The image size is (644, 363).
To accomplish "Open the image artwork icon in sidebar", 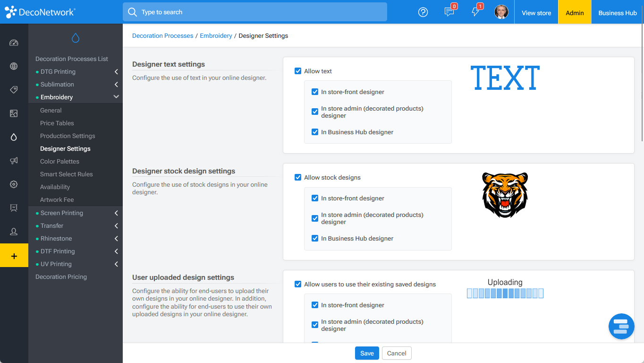I will 14,113.
